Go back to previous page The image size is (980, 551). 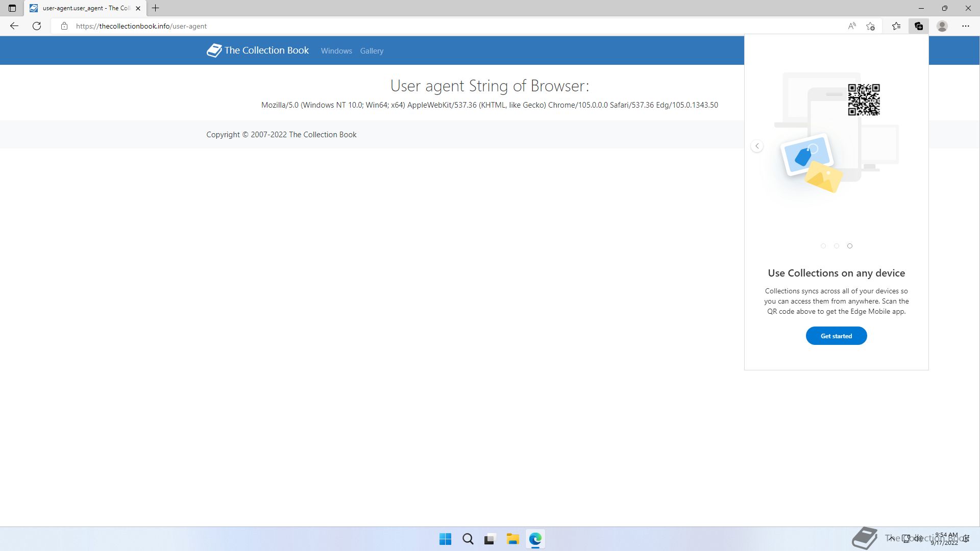(x=14, y=26)
